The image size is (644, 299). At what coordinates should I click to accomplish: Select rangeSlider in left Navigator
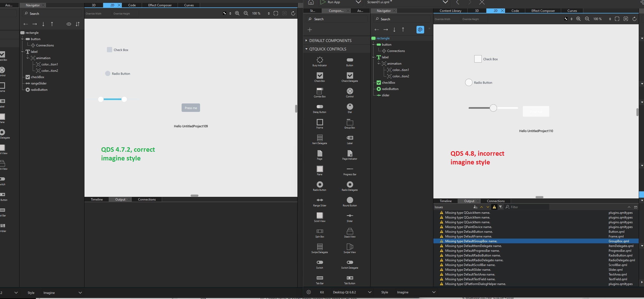coord(39,83)
